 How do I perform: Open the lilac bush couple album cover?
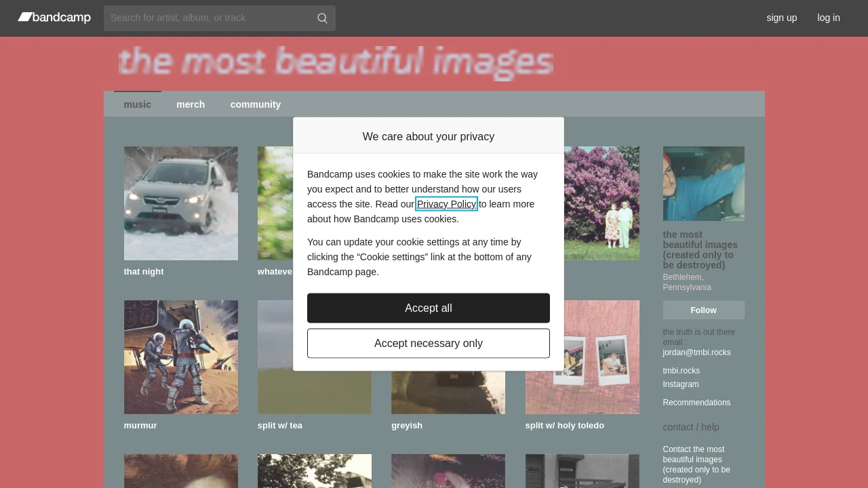coord(601,203)
